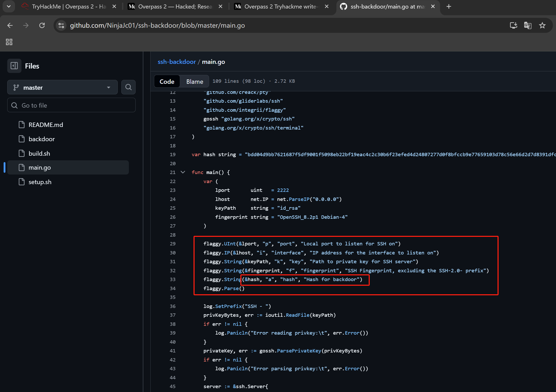Open a new browser tab
Screen dimensions: 556x392
pos(449,6)
